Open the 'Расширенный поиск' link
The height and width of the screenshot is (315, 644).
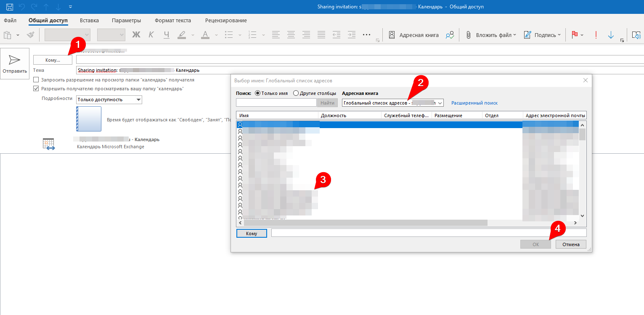coord(474,103)
